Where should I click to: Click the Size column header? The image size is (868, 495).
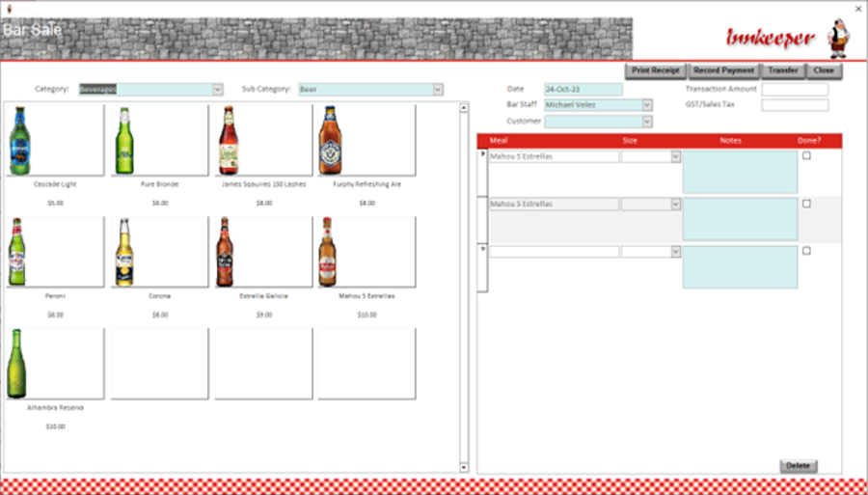pos(630,141)
